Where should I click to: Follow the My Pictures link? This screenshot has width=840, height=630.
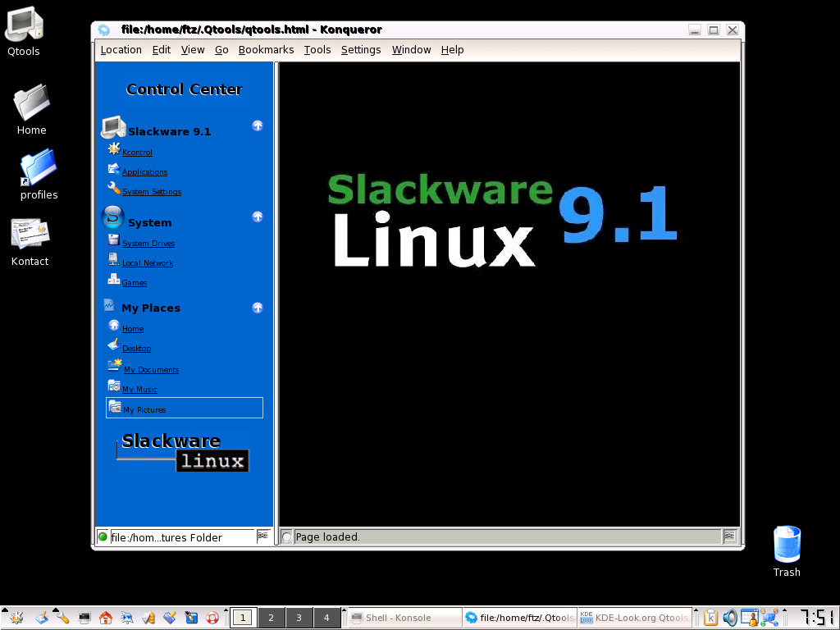coord(144,410)
